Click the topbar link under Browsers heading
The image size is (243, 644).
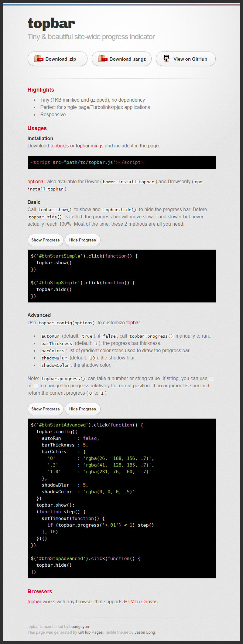pos(34,602)
